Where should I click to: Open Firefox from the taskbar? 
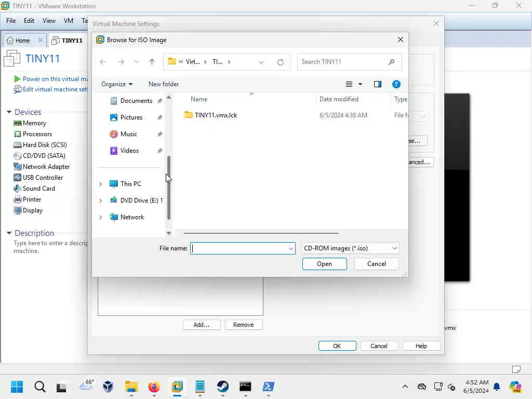click(154, 387)
